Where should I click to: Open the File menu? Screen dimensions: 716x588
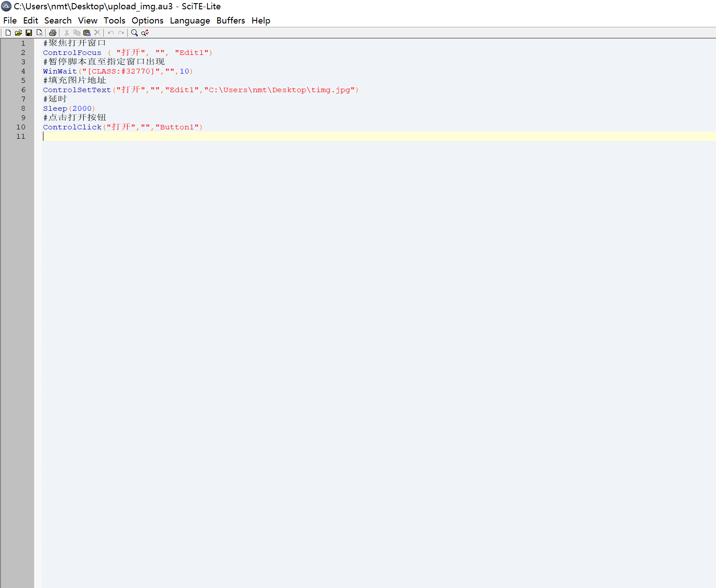click(10, 21)
